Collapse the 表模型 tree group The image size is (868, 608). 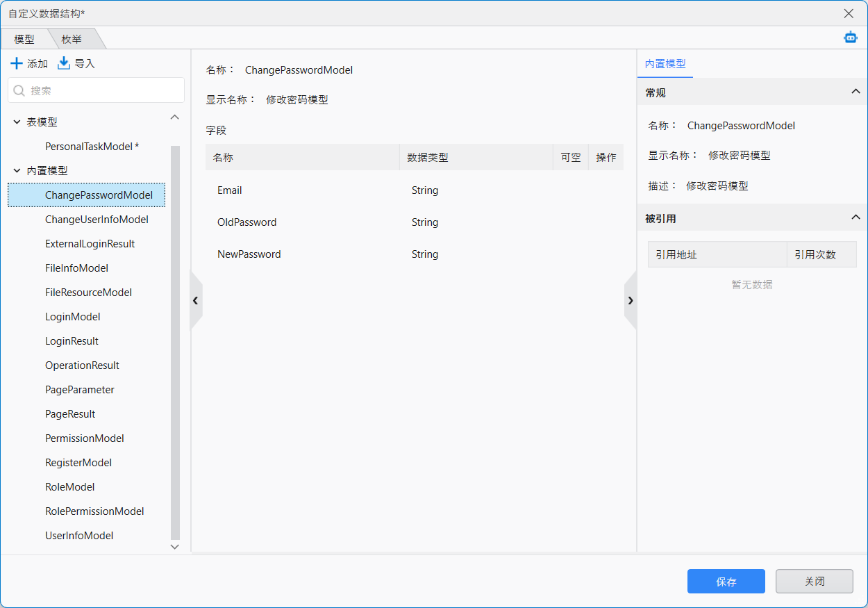pos(17,122)
